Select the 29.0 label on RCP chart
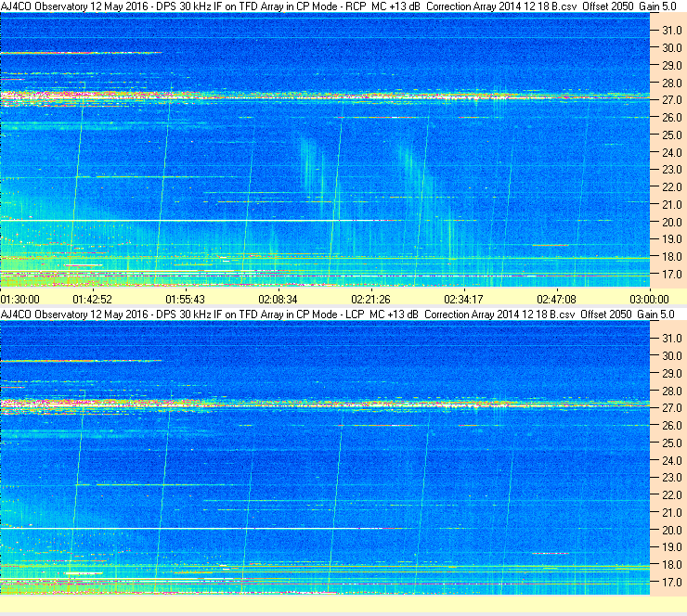This screenshot has height=616, width=687. (x=672, y=65)
